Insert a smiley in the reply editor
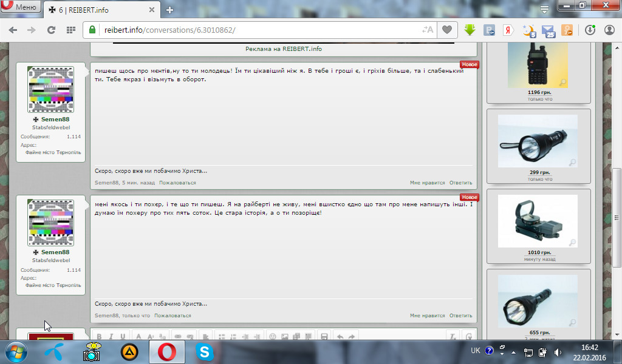This screenshot has height=364, width=622. [x=273, y=336]
